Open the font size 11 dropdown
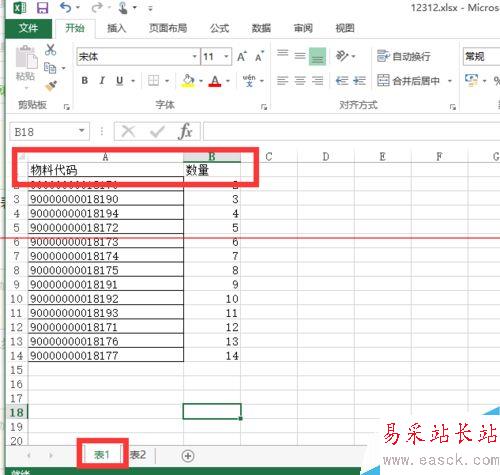 226,56
